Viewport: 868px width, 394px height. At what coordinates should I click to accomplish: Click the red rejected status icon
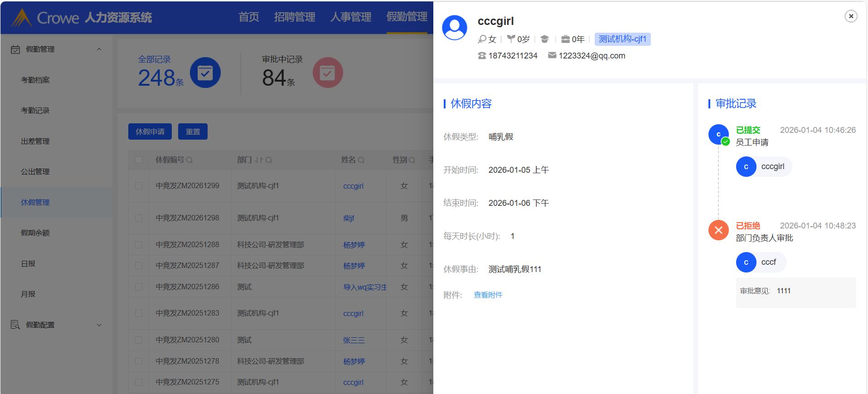coord(718,230)
